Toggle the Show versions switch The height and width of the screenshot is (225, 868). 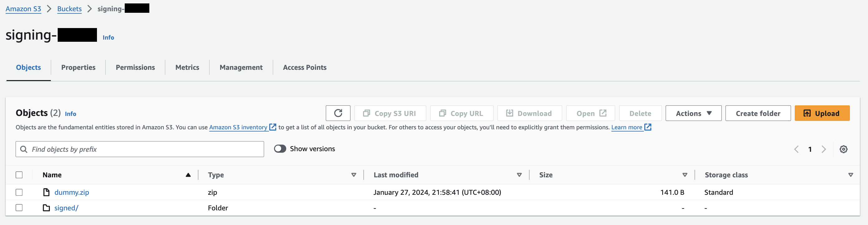pos(280,149)
